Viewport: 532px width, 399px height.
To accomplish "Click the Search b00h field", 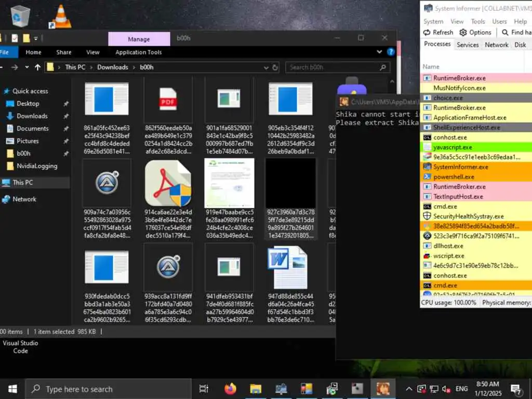I will coord(338,68).
